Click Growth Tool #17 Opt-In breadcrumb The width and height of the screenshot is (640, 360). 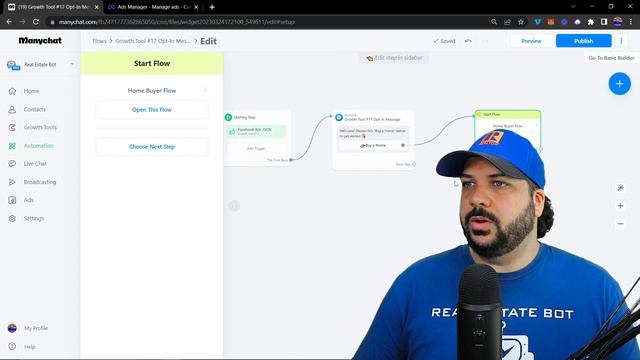(x=153, y=41)
